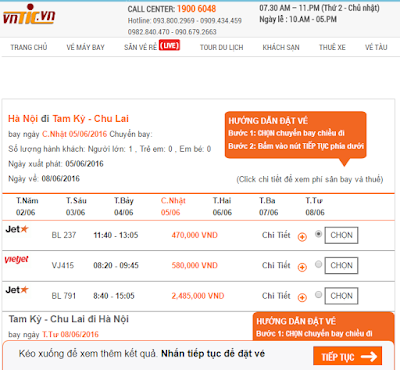
Task: Expand details plus icon for flight BL 791
Action: click(x=302, y=297)
